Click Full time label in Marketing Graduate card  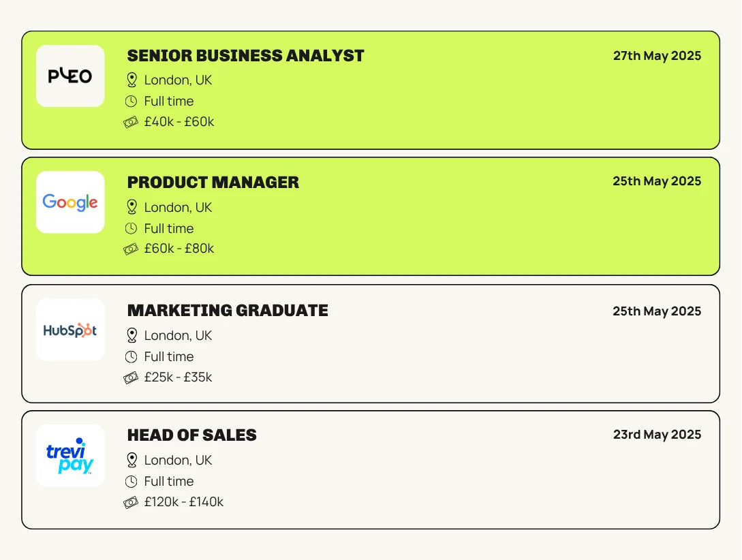pyautogui.click(x=169, y=357)
